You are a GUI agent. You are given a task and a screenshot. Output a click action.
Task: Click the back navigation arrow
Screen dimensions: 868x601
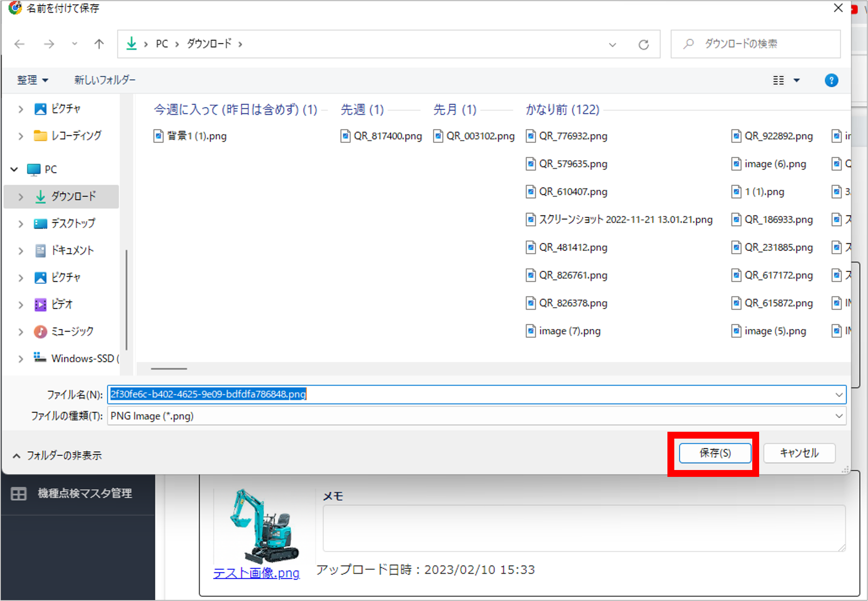click(20, 44)
